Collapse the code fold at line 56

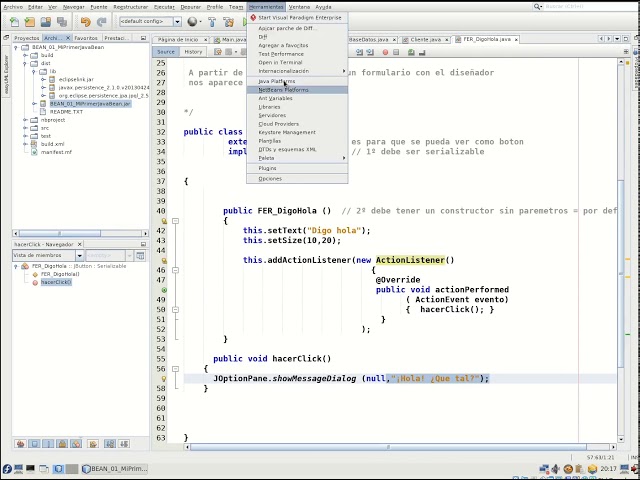click(176, 369)
